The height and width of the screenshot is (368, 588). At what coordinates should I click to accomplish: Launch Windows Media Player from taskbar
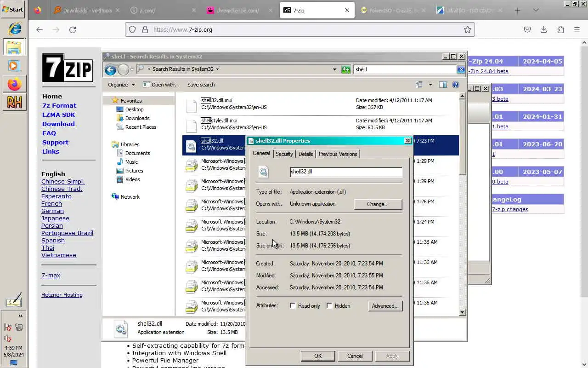point(14,66)
